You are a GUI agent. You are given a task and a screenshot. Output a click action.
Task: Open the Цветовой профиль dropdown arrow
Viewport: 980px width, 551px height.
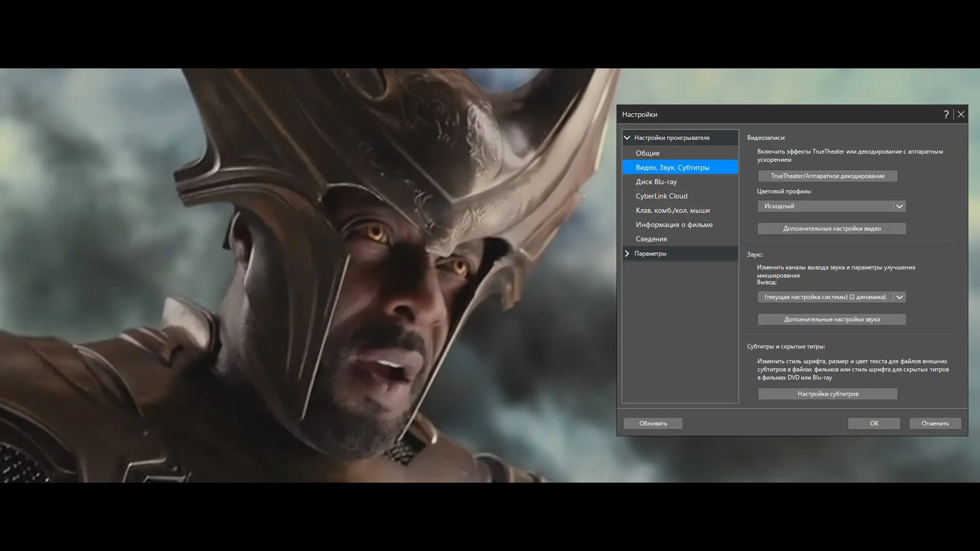click(x=899, y=206)
